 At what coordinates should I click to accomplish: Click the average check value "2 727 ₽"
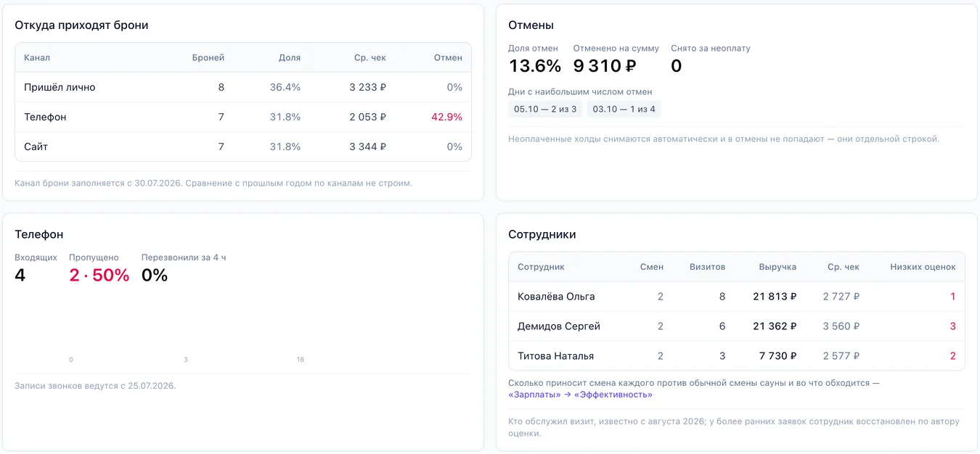[841, 297]
